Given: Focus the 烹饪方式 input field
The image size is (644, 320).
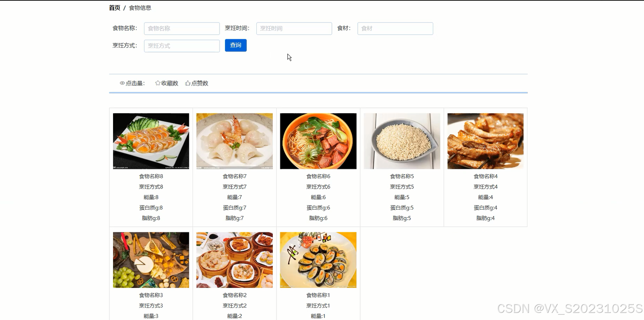Looking at the screenshot, I should click(x=182, y=46).
